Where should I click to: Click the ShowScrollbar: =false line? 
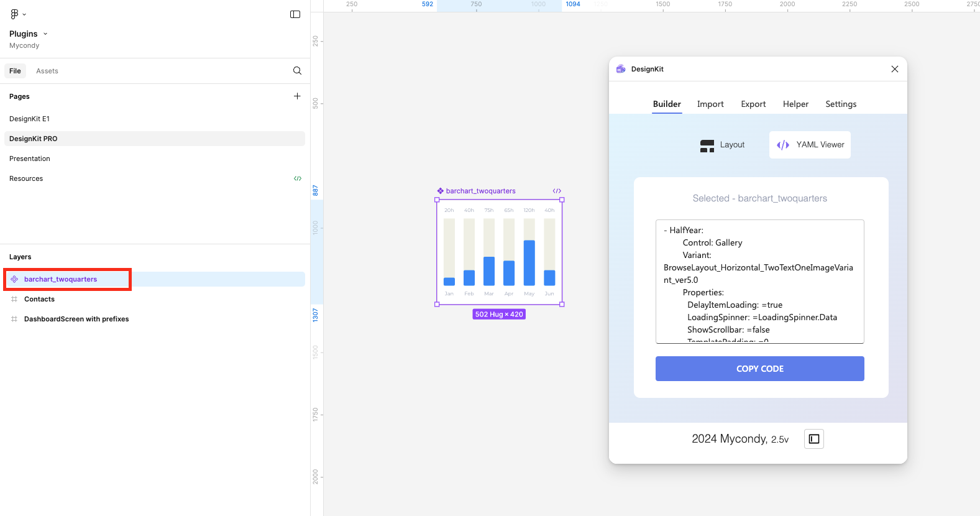[x=728, y=329]
